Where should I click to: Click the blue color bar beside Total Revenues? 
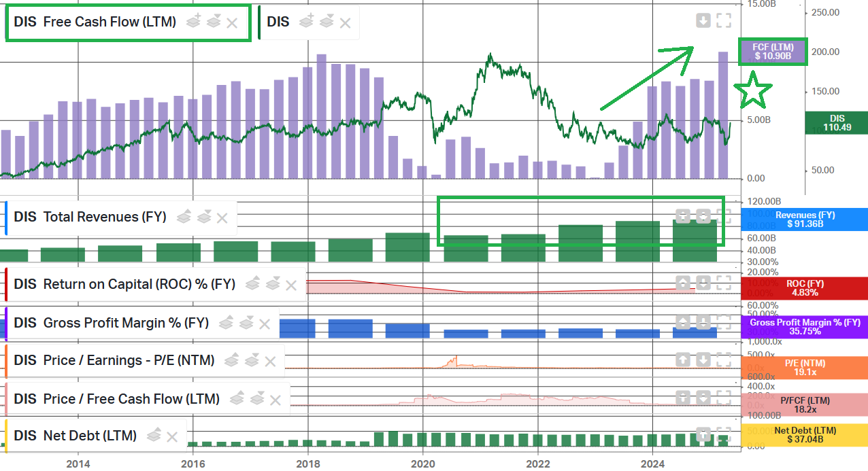click(6, 217)
